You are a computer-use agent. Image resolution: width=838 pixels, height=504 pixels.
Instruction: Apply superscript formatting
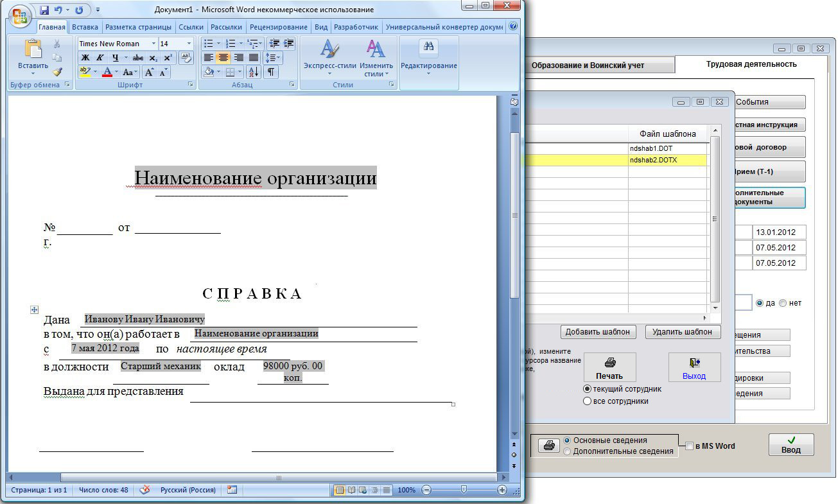[x=168, y=58]
